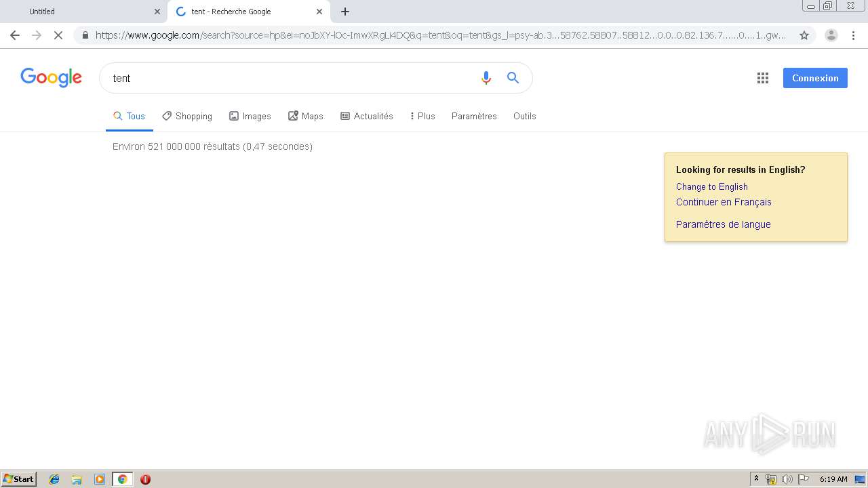The width and height of the screenshot is (868, 488).
Task: Start voice search with the microphone icon
Action: (x=486, y=78)
